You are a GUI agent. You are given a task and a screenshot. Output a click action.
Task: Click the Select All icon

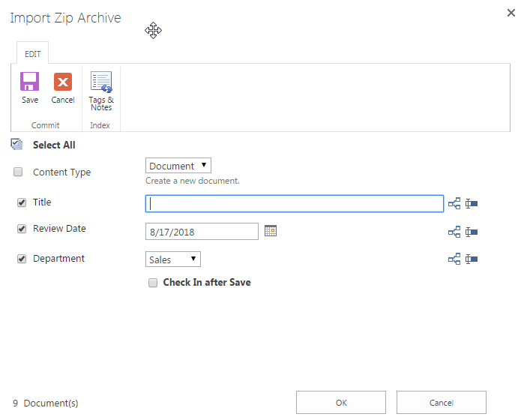17,145
